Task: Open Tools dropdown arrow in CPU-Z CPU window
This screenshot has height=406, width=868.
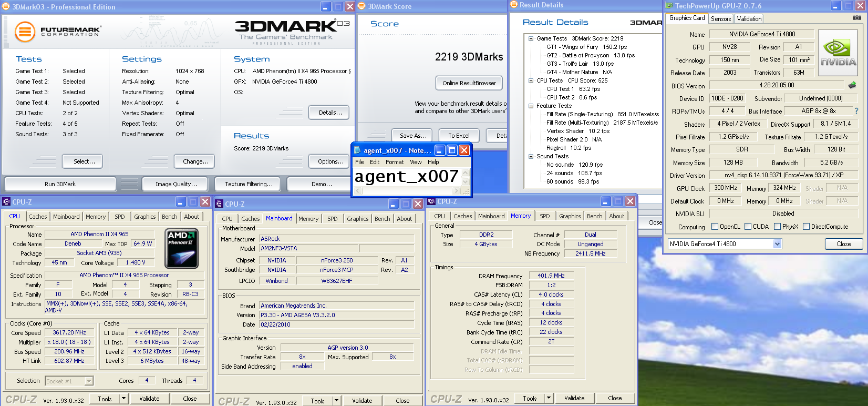Action: tap(124, 399)
